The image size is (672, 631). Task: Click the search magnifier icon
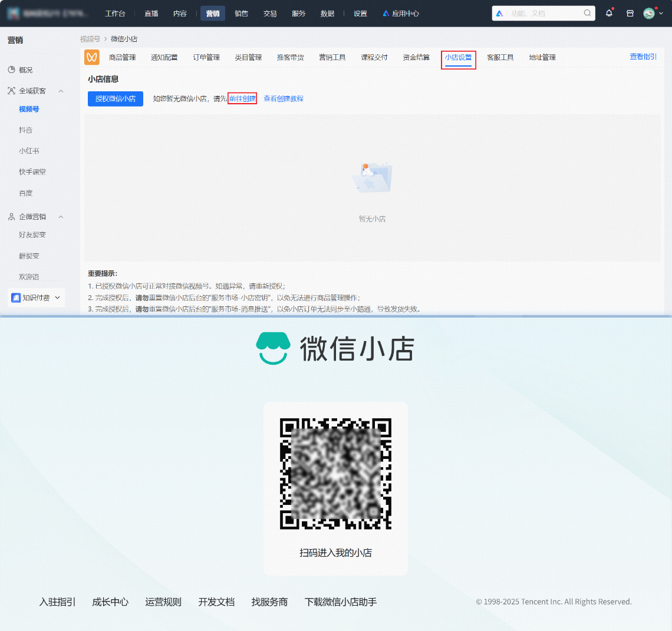[587, 14]
